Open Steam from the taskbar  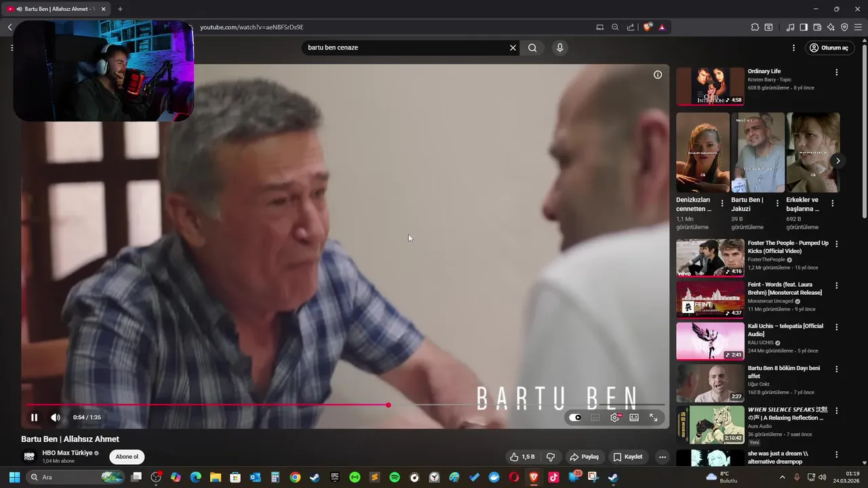point(315,477)
